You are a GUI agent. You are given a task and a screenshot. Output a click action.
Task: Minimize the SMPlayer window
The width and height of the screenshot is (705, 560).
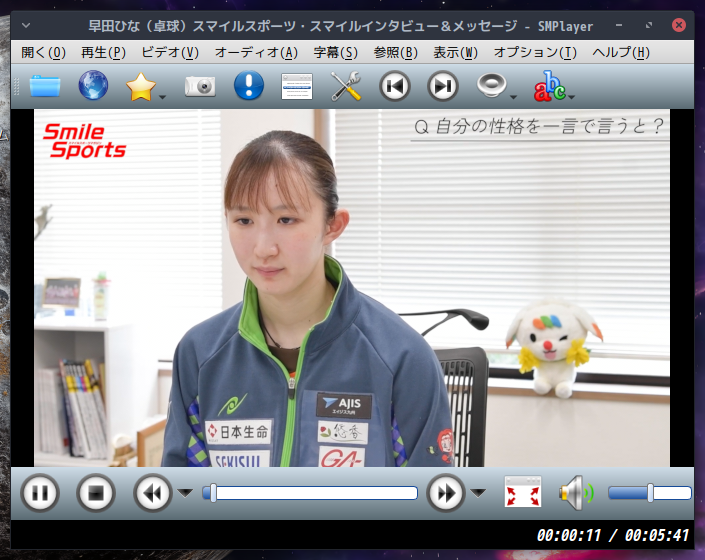point(619,25)
